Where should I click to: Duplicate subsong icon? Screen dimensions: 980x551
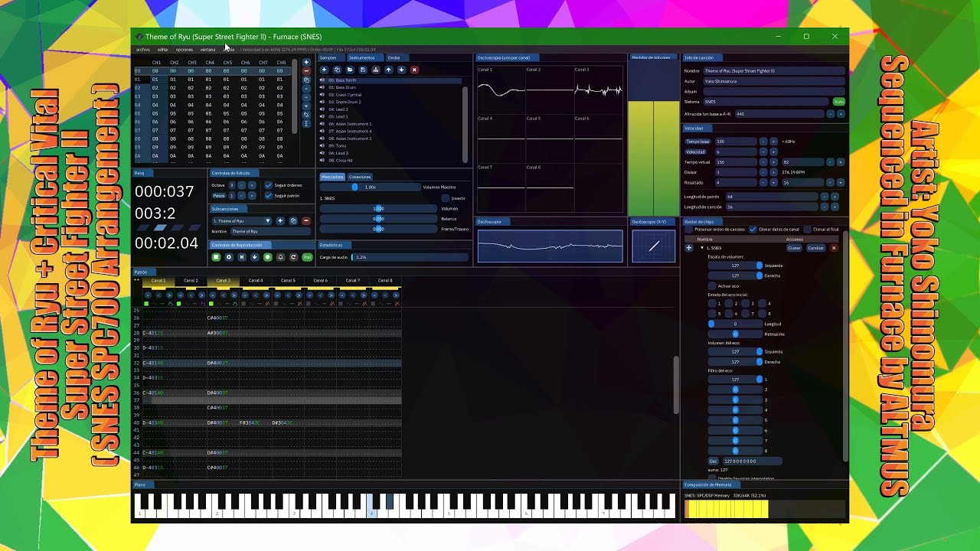[293, 221]
